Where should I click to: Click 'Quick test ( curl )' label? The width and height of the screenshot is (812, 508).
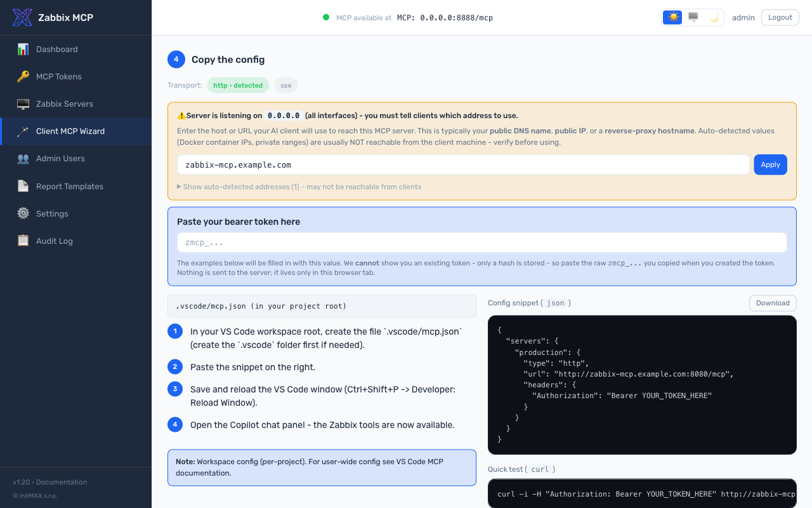[x=521, y=469]
